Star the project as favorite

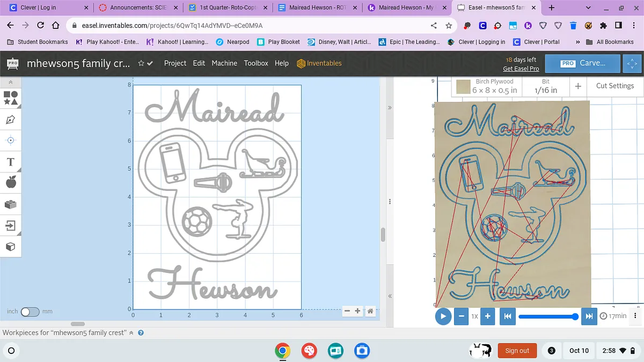tap(141, 63)
